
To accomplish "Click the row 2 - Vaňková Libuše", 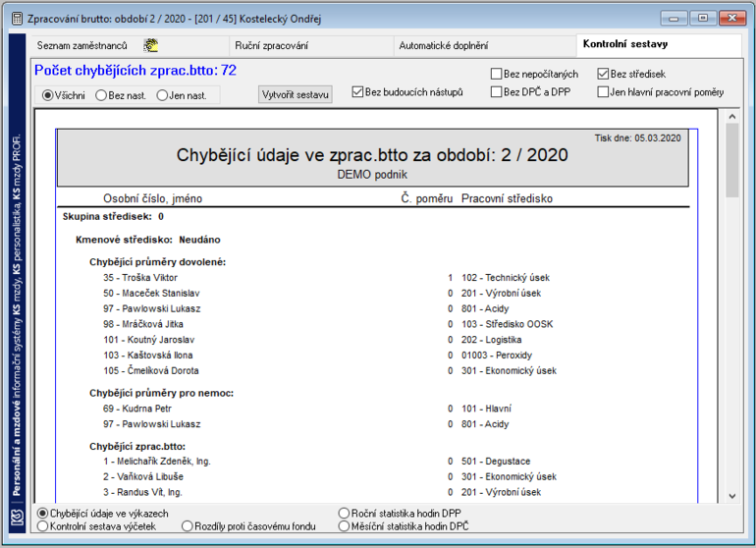I will pos(143,476).
